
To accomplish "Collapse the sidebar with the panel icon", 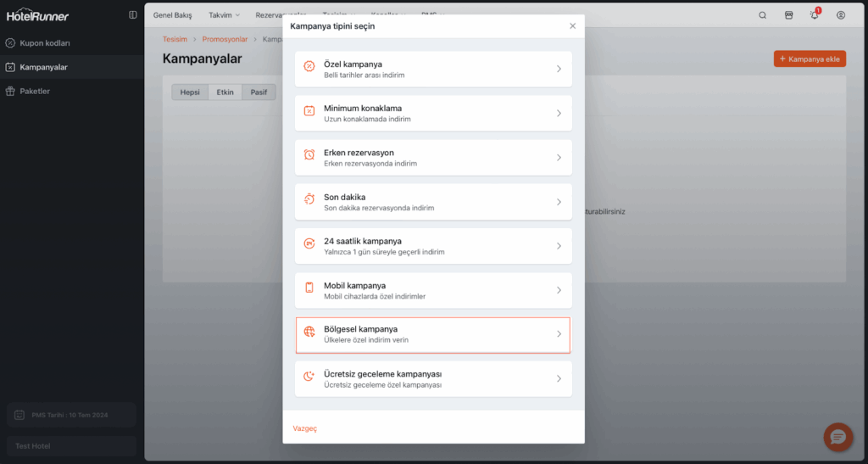I will [x=133, y=15].
